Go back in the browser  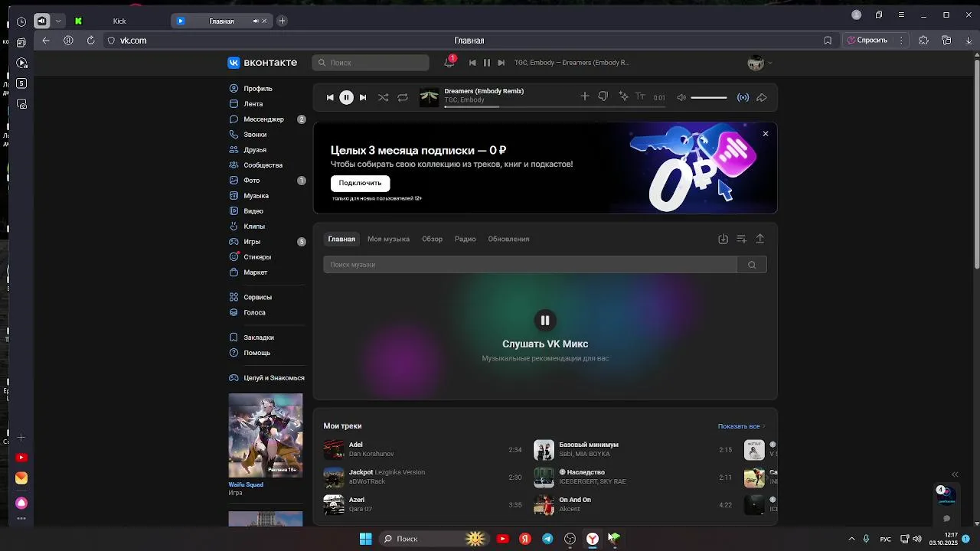46,41
